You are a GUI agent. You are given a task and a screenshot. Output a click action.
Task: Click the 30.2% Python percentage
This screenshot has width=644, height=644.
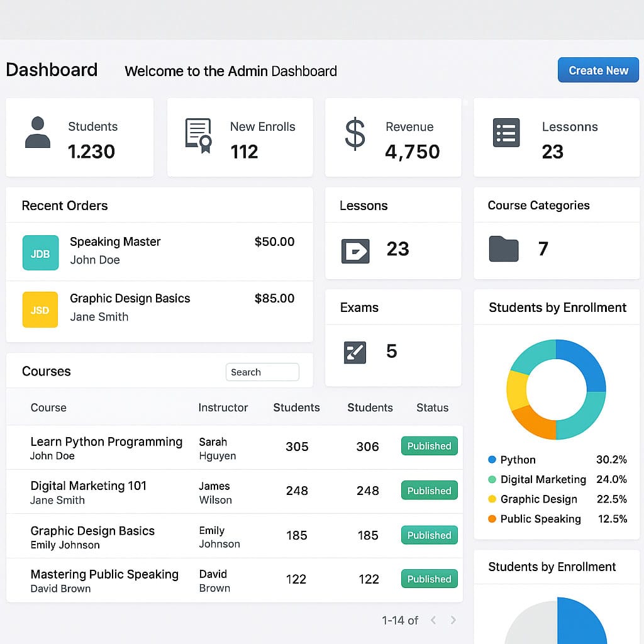611,459
